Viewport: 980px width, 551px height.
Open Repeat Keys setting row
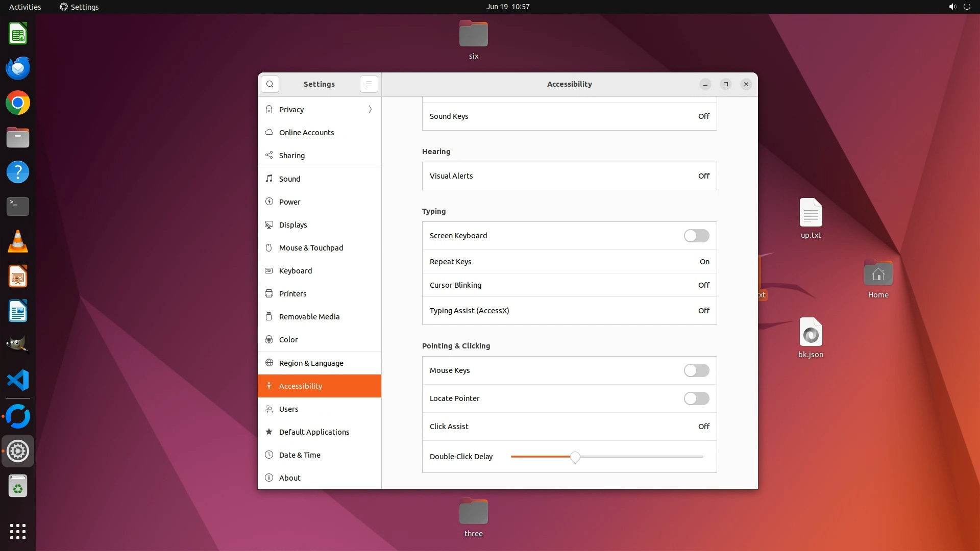(569, 262)
